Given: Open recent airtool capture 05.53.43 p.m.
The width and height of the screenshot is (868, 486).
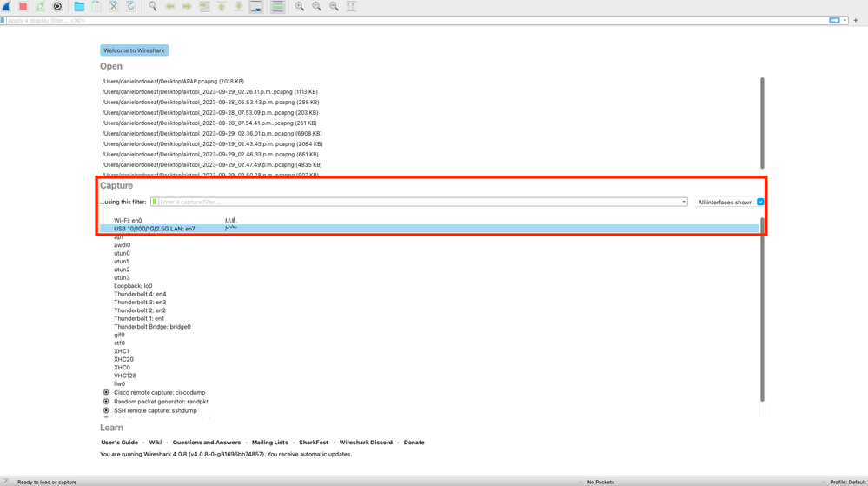Looking at the screenshot, I should click(x=210, y=103).
